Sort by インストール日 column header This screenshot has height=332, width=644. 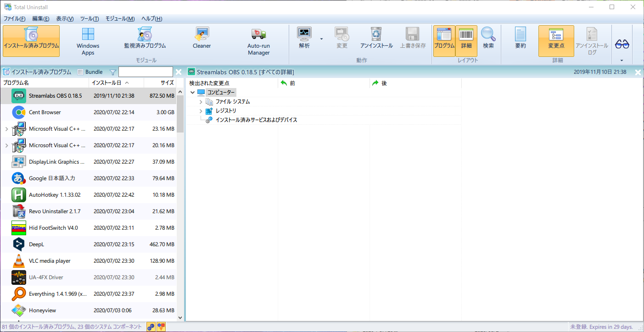click(117, 83)
